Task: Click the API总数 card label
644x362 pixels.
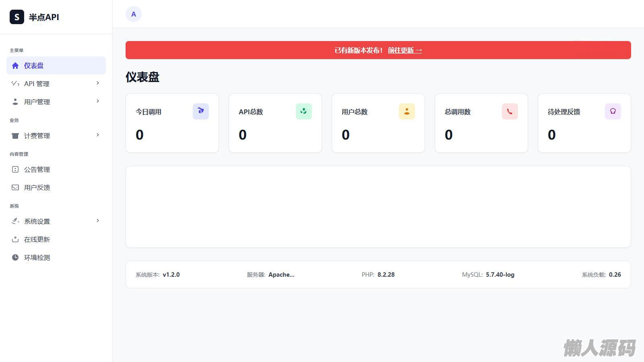Action: 251,112
